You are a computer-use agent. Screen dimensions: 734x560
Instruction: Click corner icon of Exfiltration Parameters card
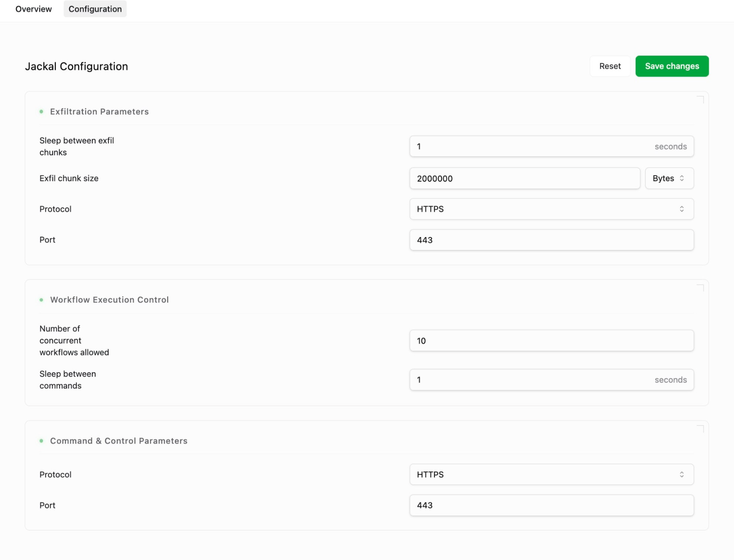click(x=700, y=100)
